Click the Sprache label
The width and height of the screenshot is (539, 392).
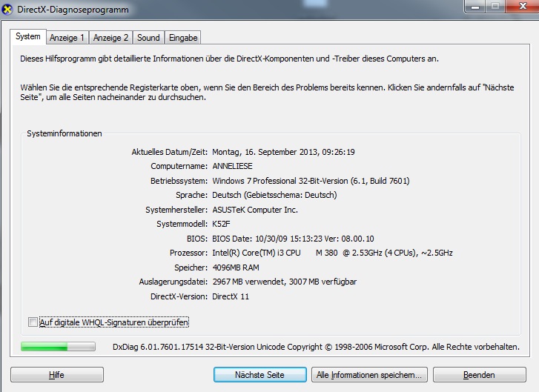point(192,195)
